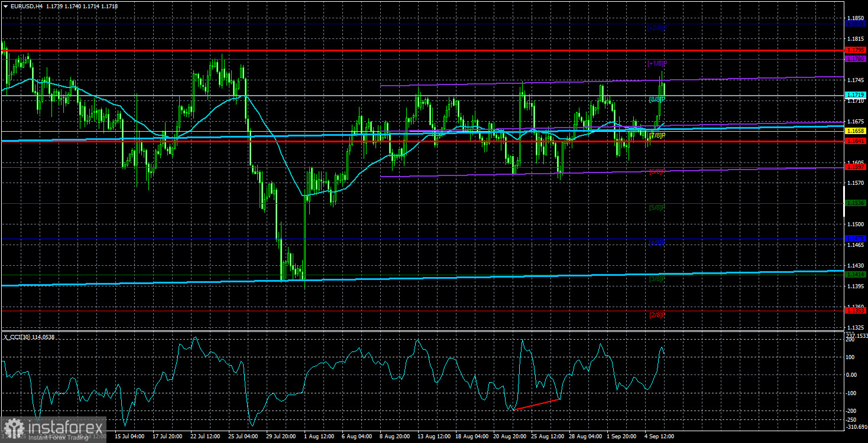This screenshot has height=443, width=868.
Task: Click the 1.1353 red price label
Action: click(856, 311)
